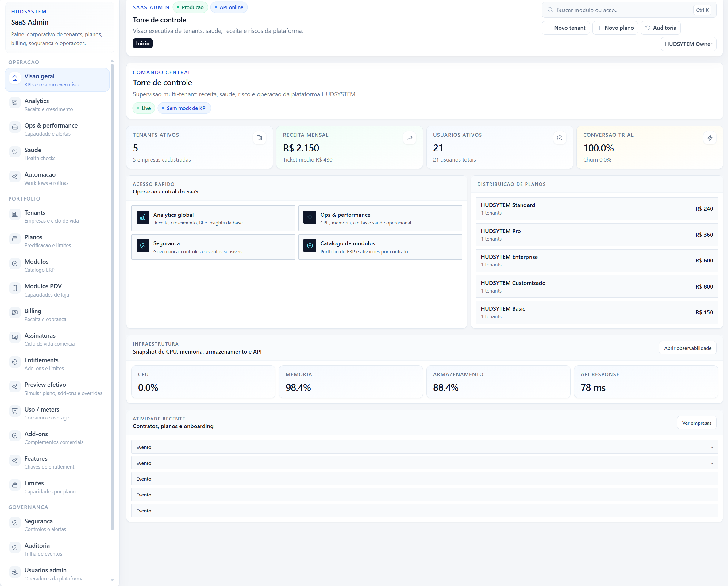The width and height of the screenshot is (728, 586).
Task: Click the Entitlements sidebar icon
Action: coord(15,362)
